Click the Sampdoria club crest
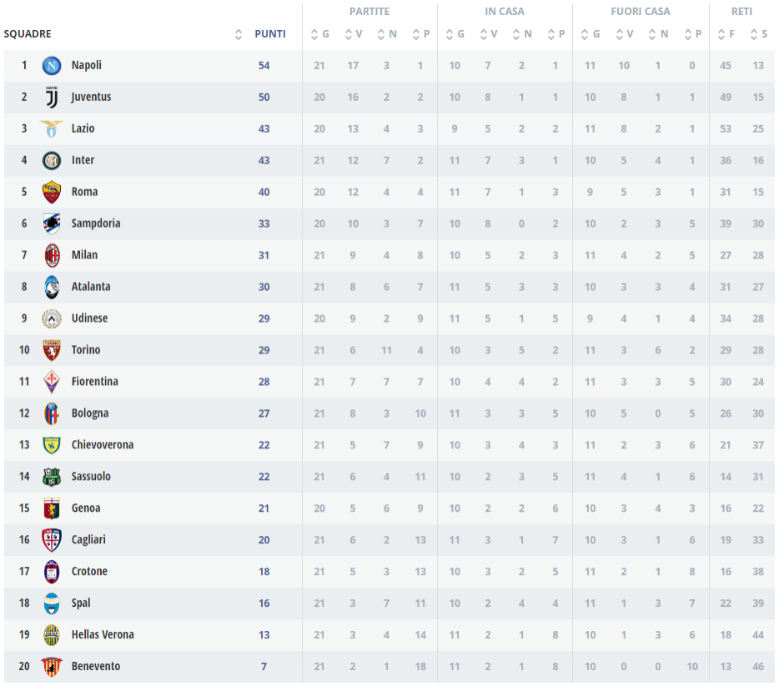The image size is (784, 691). click(x=52, y=223)
